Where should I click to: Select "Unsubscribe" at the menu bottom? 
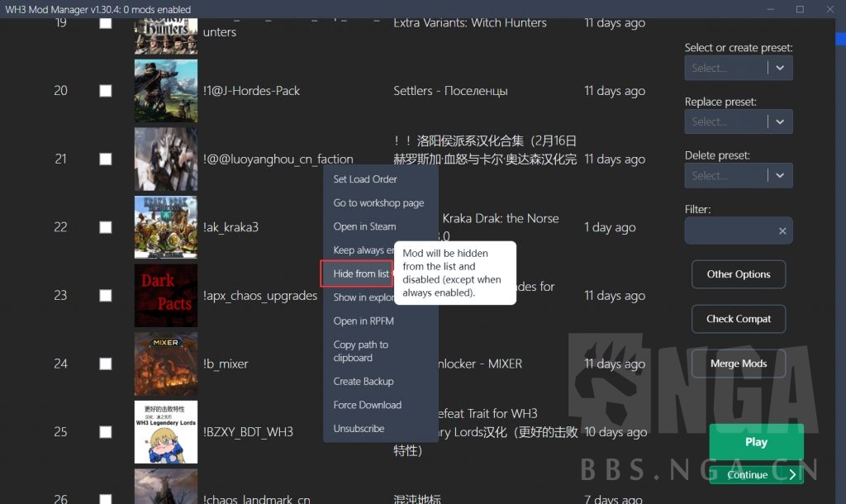tap(358, 428)
